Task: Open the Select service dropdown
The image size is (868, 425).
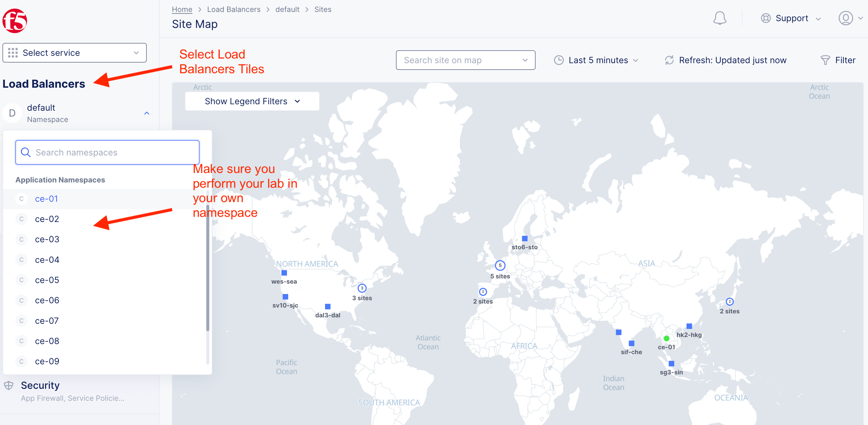Action: [75, 53]
